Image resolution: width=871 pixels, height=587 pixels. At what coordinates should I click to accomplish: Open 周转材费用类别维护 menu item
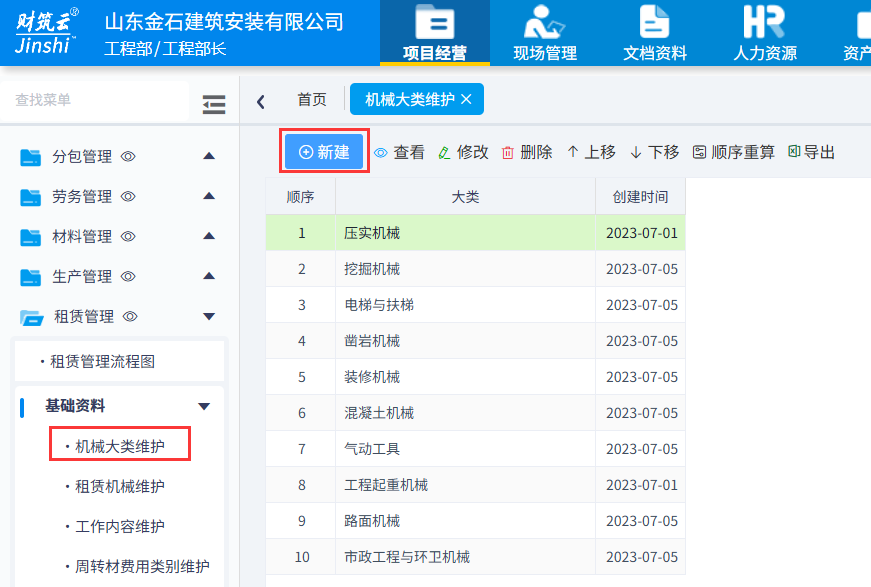(x=142, y=566)
